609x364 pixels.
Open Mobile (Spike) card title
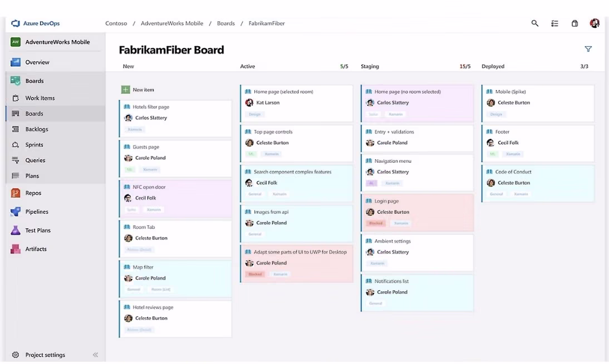pyautogui.click(x=510, y=92)
